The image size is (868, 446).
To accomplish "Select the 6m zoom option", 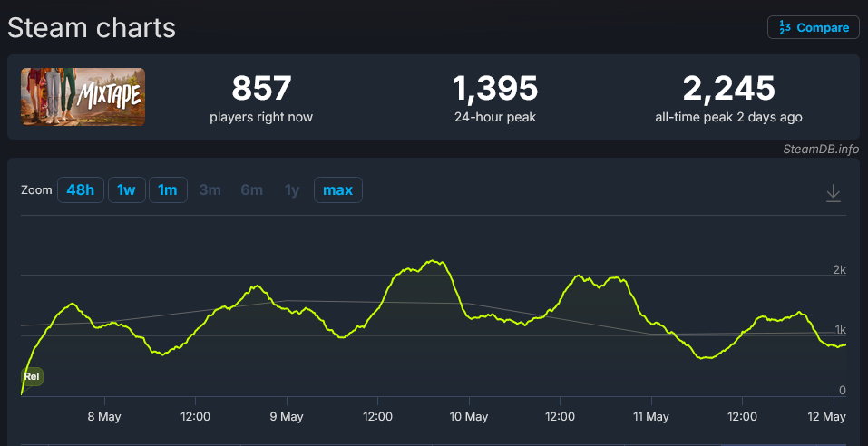I will click(x=252, y=189).
